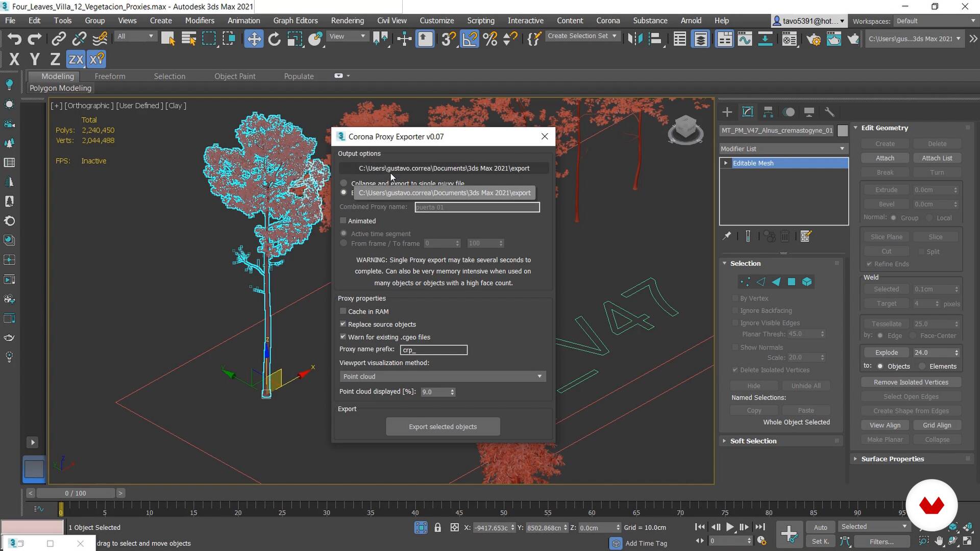980x551 pixels.
Task: Enable the Animated checkbox
Action: pyautogui.click(x=343, y=220)
